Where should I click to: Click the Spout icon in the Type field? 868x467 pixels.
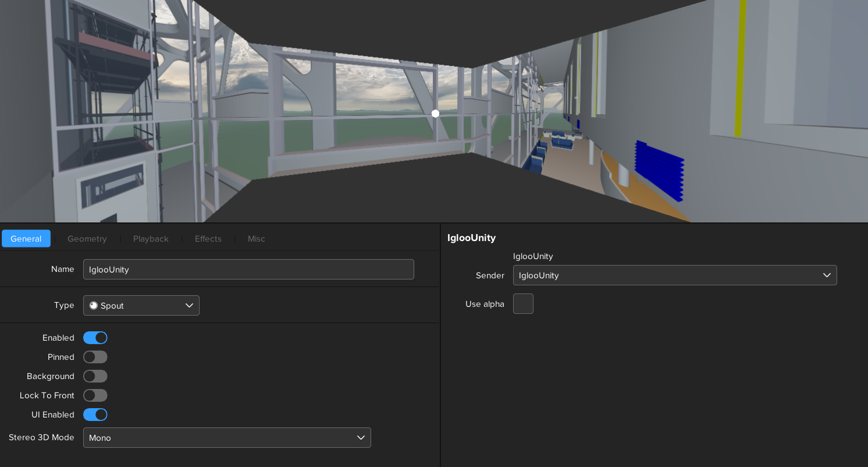[x=94, y=306]
